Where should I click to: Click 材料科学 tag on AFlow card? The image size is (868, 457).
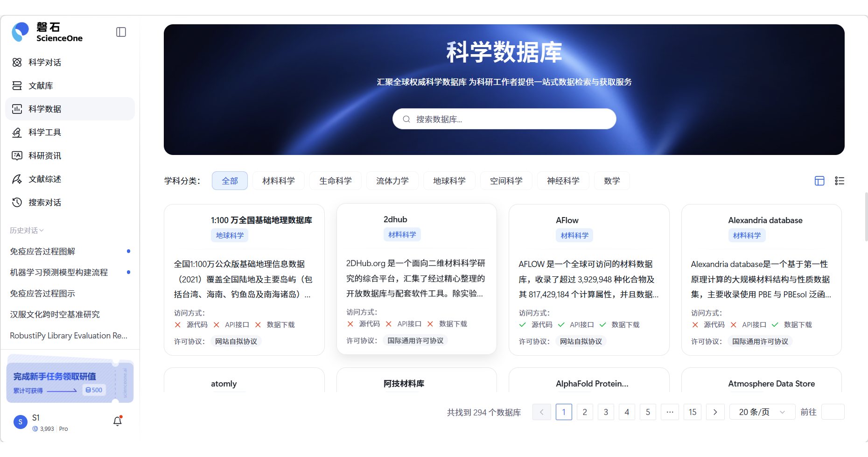[574, 235]
